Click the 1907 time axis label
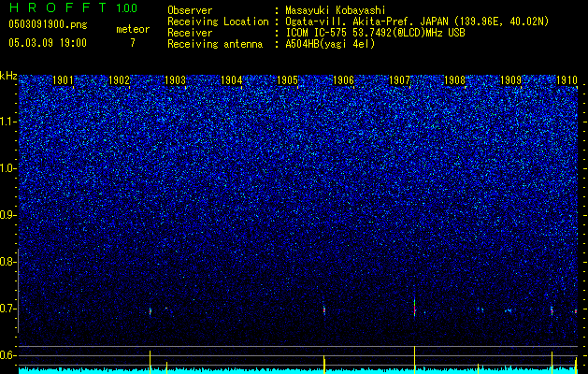588x374 pixels. (399, 79)
